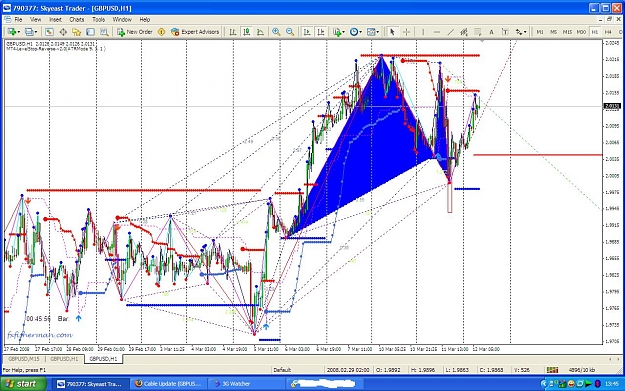
Task: Zoom in on the chart
Action: (276, 32)
